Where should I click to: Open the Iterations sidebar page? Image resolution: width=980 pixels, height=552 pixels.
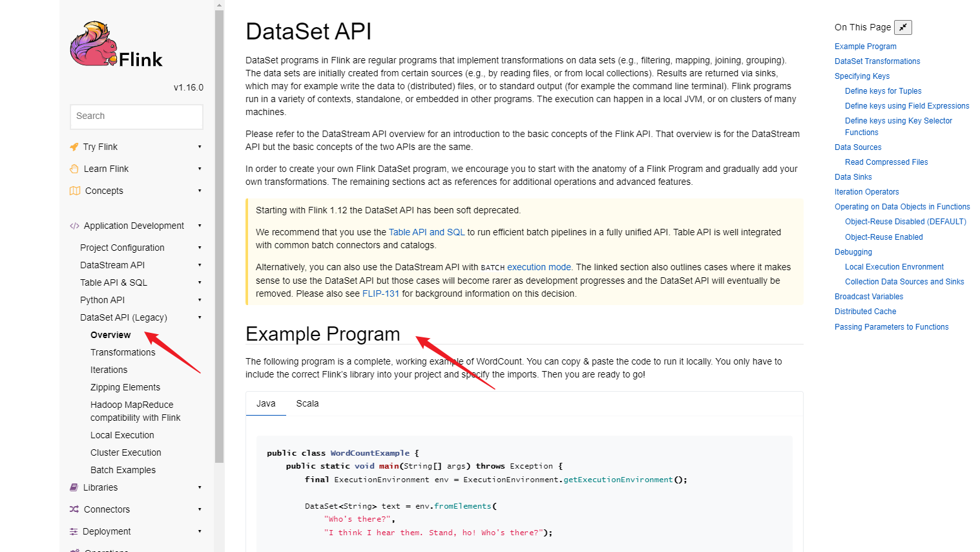tap(109, 370)
